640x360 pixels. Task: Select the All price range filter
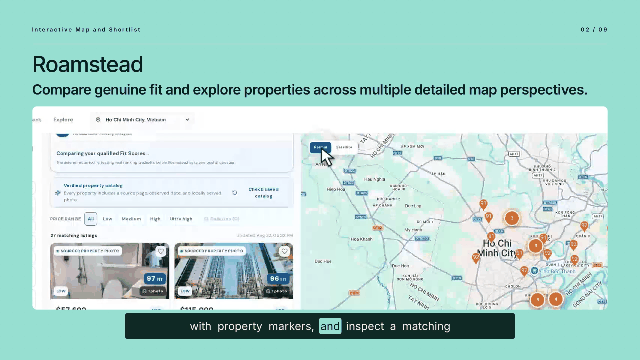pyautogui.click(x=91, y=219)
